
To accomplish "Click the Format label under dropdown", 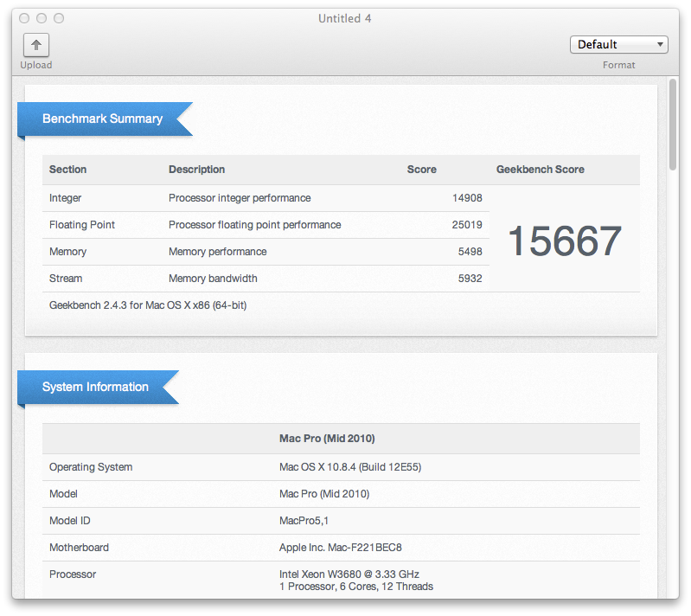I will click(x=618, y=65).
